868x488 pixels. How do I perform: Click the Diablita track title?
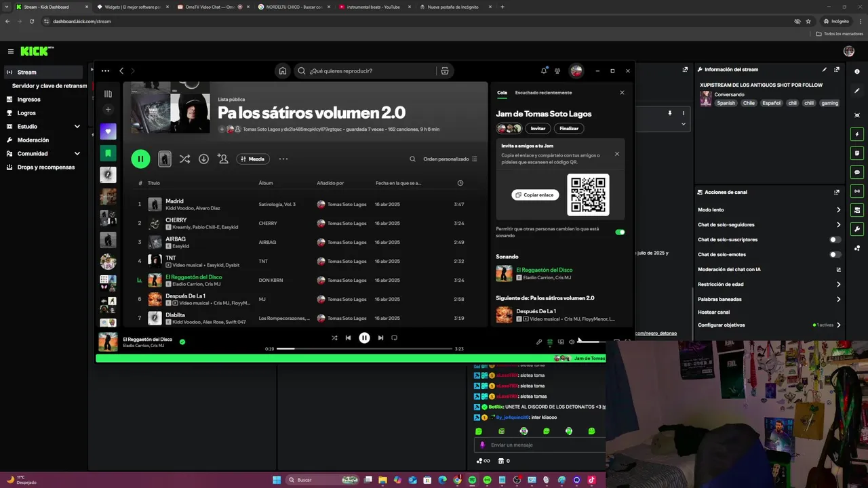click(x=175, y=315)
